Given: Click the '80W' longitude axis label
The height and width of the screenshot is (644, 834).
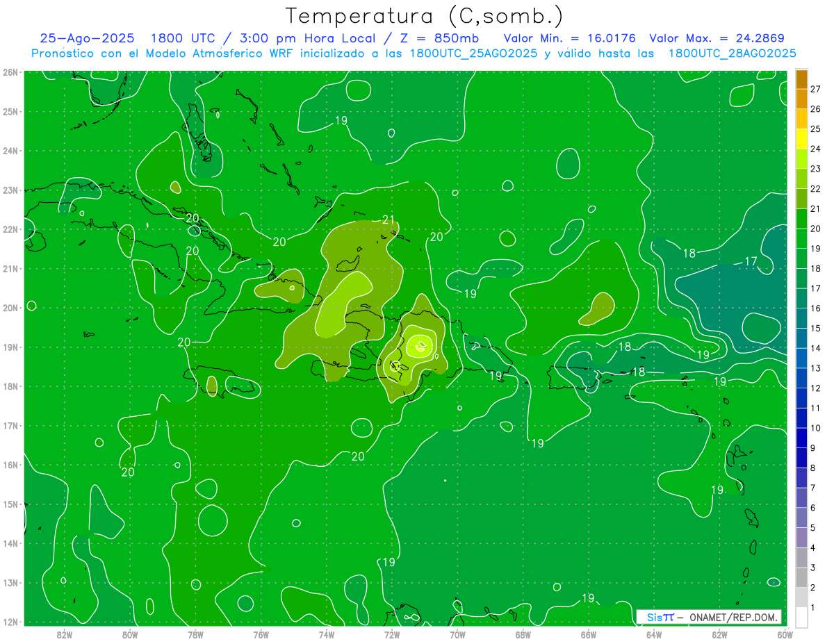Looking at the screenshot, I should click(x=129, y=634).
